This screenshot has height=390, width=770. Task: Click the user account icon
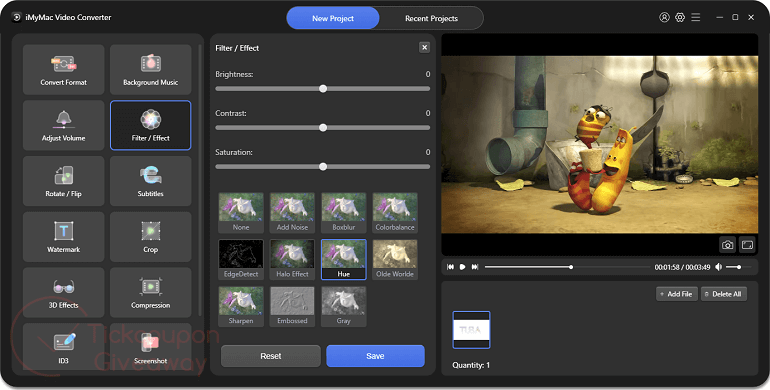(664, 17)
